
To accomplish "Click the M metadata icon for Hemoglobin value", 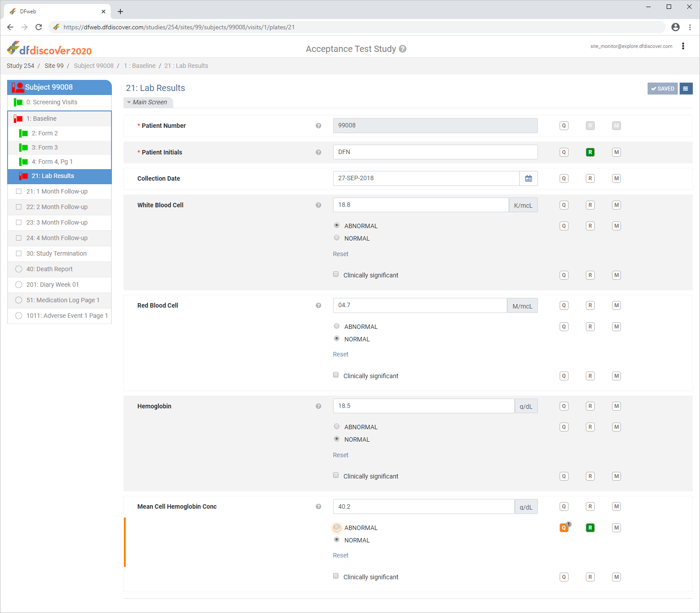I will (x=616, y=406).
